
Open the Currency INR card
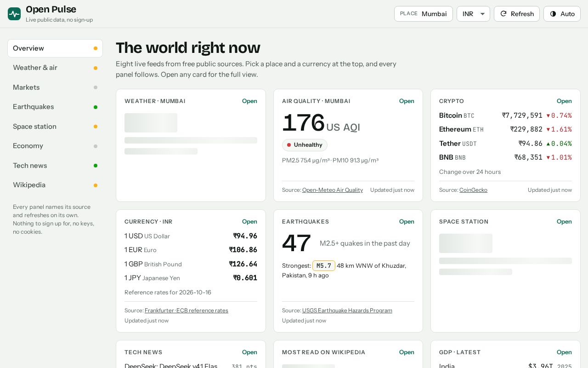point(249,222)
